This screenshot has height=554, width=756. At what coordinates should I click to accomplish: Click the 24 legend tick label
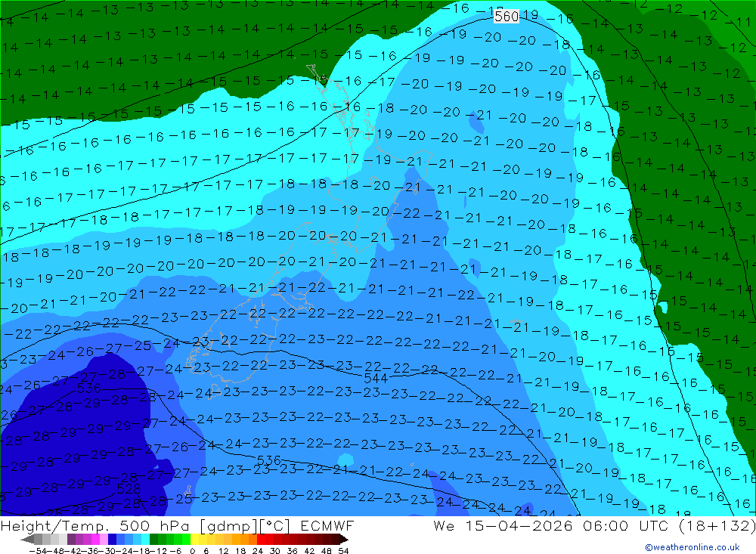[258, 551]
